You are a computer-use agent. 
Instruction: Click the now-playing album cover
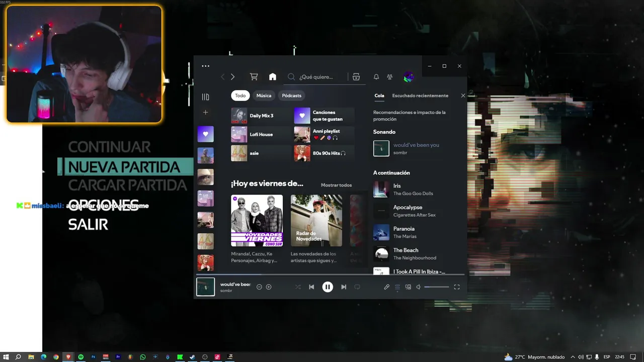(x=205, y=287)
